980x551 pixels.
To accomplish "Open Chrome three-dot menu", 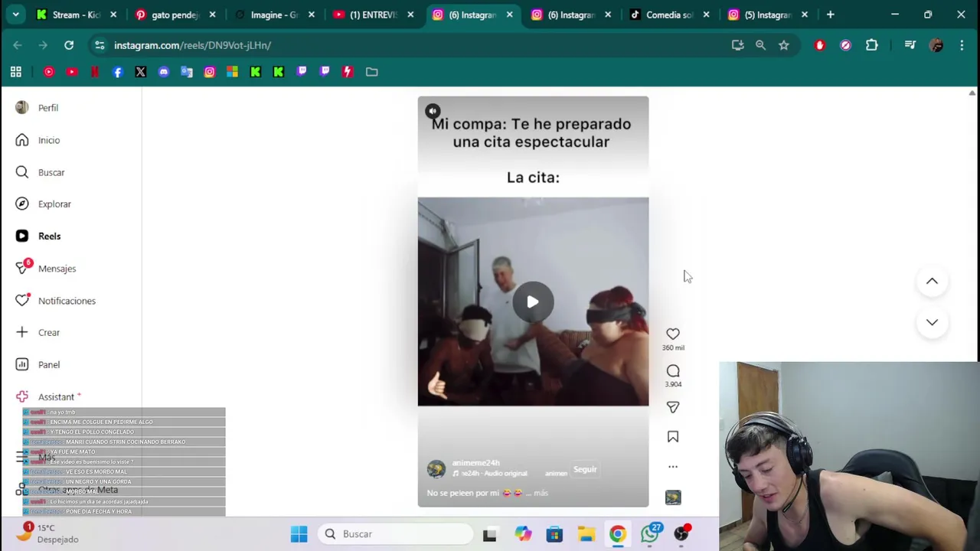I will tap(962, 45).
